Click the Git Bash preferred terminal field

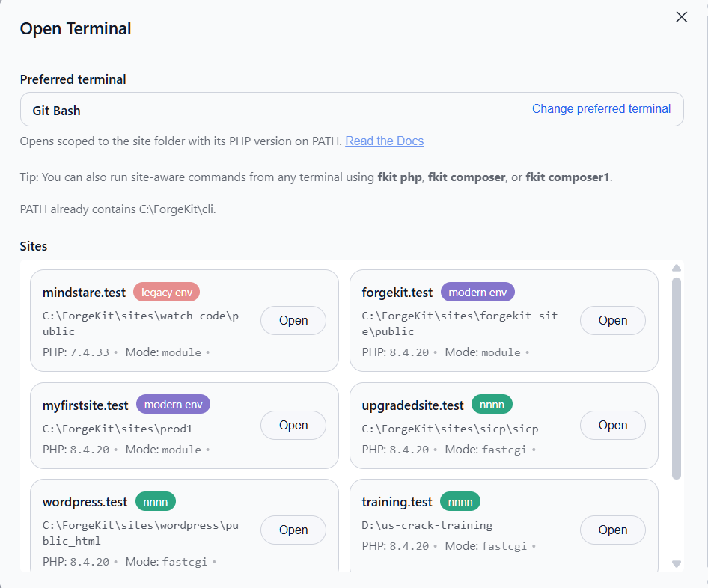(x=352, y=109)
